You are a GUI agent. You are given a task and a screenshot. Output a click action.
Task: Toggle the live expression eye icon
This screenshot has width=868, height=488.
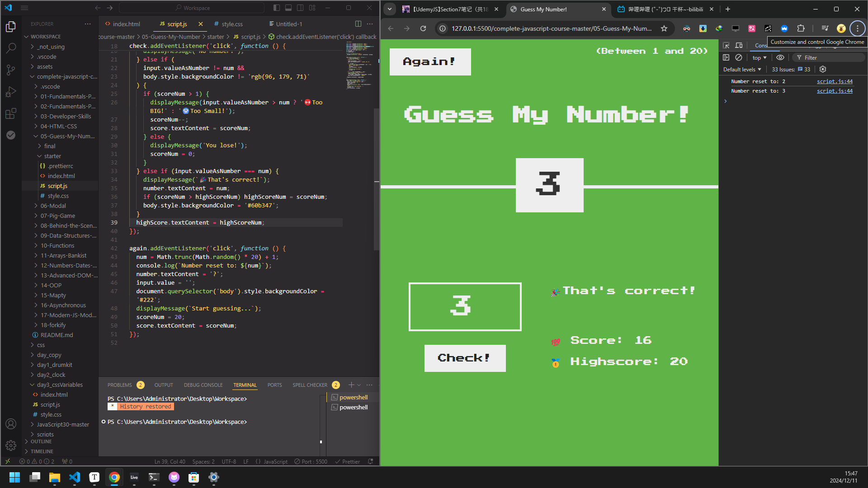pos(780,57)
